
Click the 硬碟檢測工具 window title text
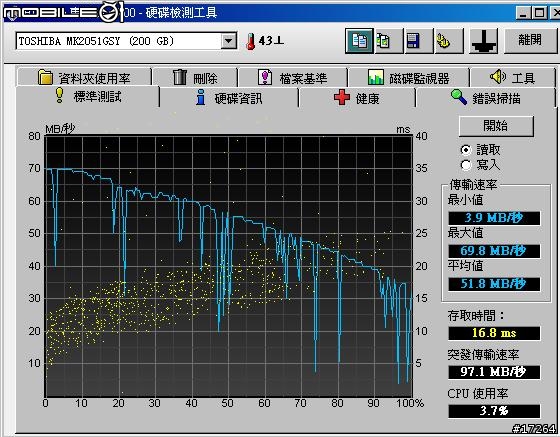tap(181, 13)
